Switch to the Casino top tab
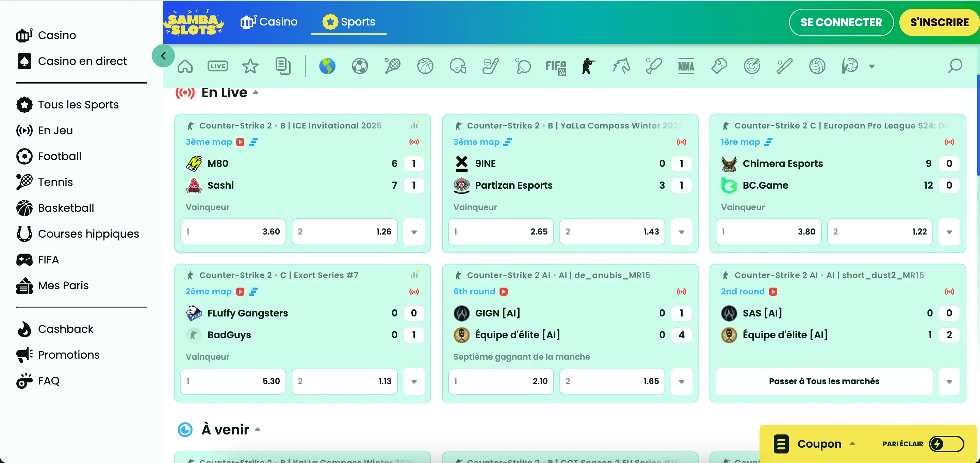This screenshot has height=463, width=980. (269, 22)
